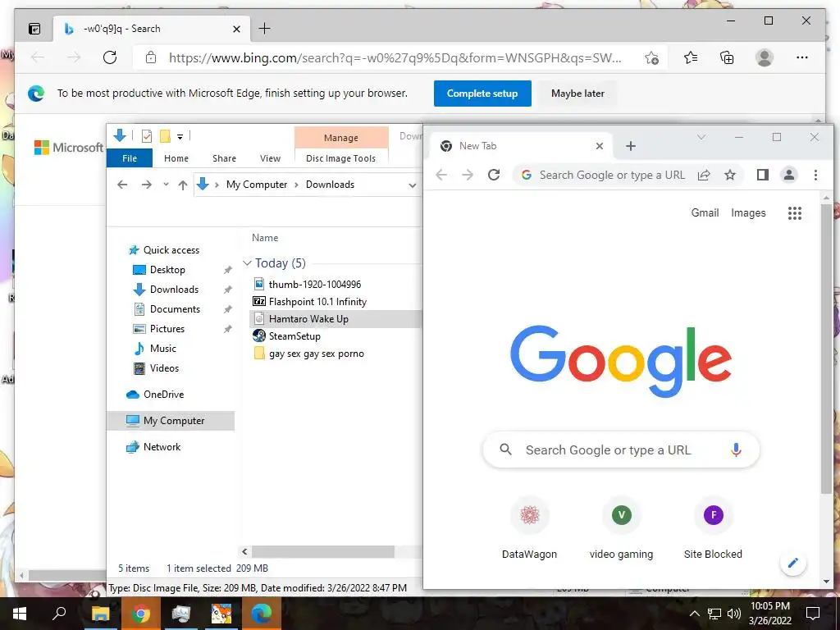Go back in File Explorer

pyautogui.click(x=122, y=185)
